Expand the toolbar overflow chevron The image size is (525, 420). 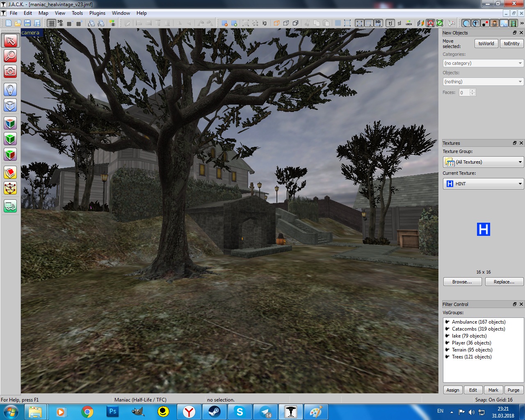[x=522, y=23]
